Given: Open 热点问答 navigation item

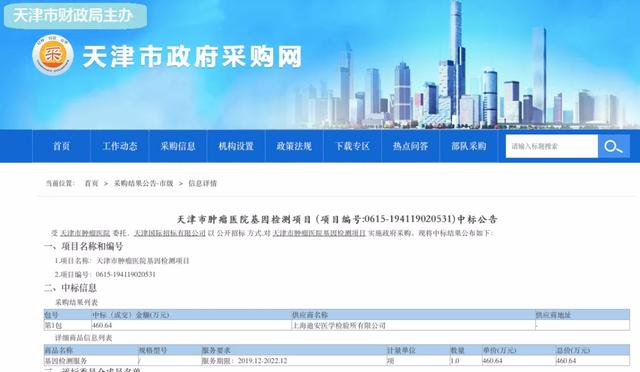Looking at the screenshot, I should [411, 146].
